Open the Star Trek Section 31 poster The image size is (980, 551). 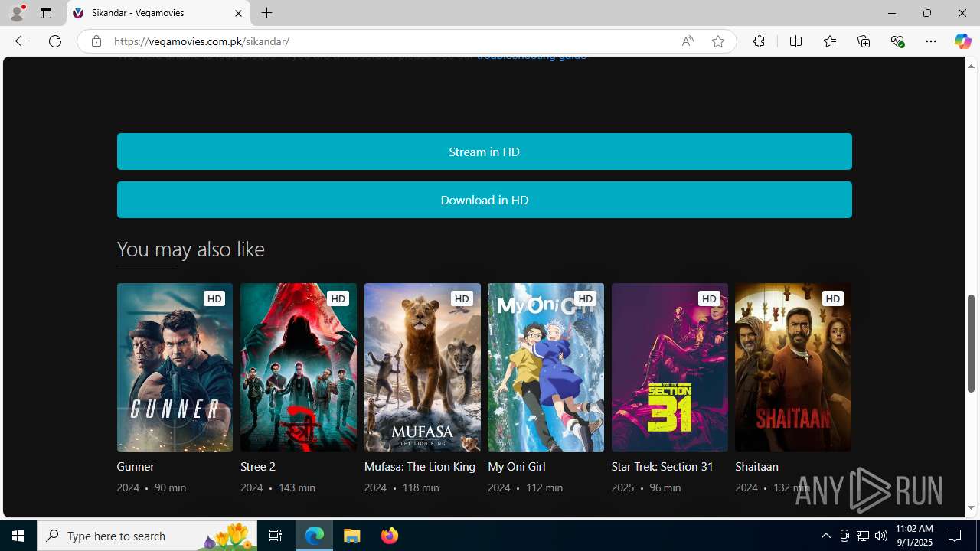(670, 367)
